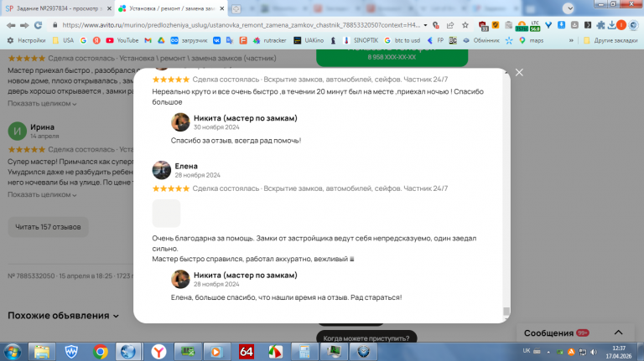Open YouTube bookmark
Screen dimensions: 644x361
(x=122, y=40)
